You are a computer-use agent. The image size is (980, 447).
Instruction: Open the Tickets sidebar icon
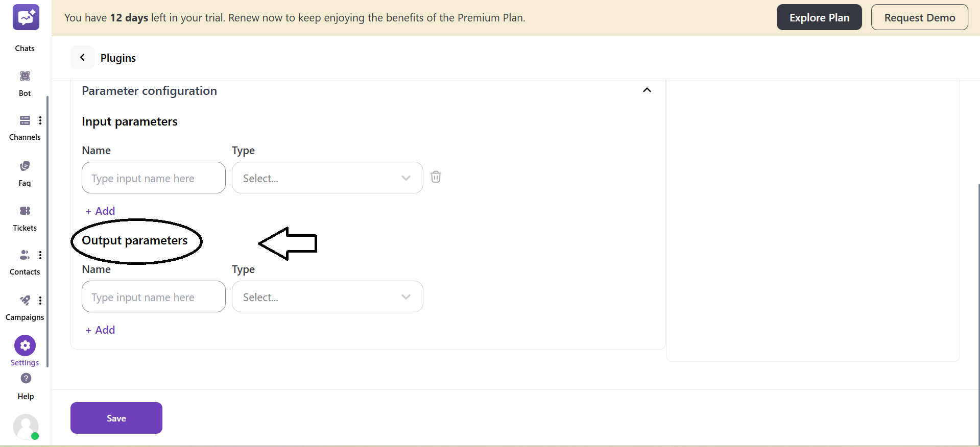pos(25,211)
